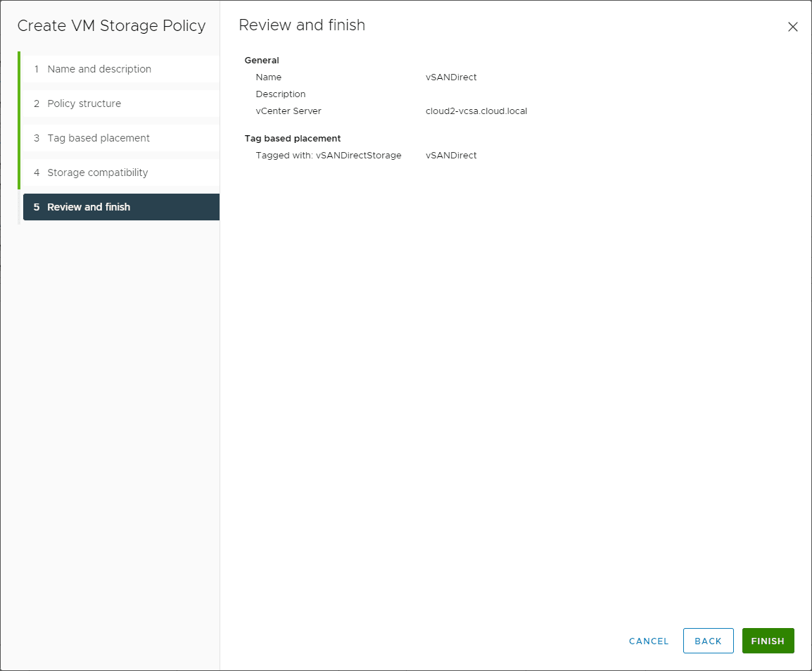
Task: Go to step 1 Name and description
Action: point(99,69)
